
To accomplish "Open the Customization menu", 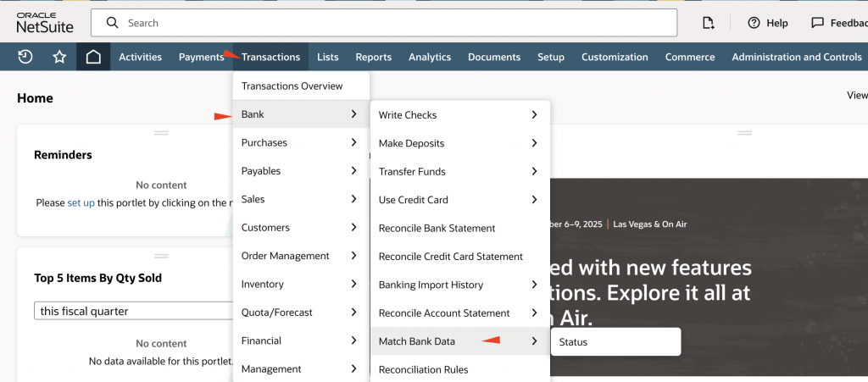I will (615, 57).
